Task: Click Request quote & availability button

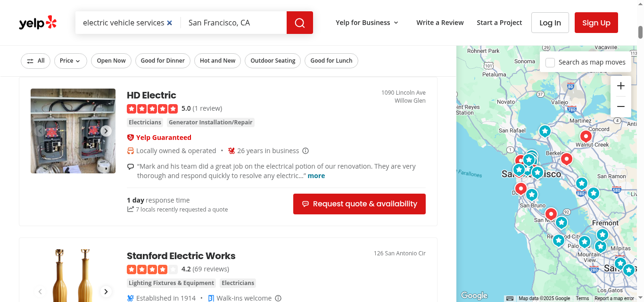Action: [x=359, y=204]
